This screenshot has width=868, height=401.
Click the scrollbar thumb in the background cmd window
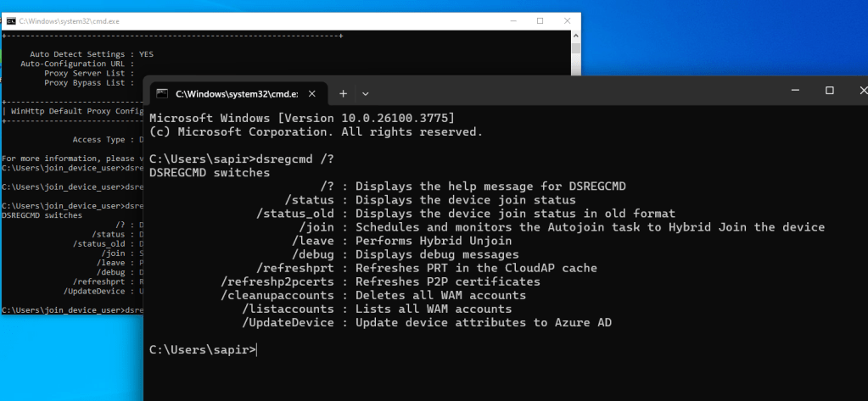[575, 49]
